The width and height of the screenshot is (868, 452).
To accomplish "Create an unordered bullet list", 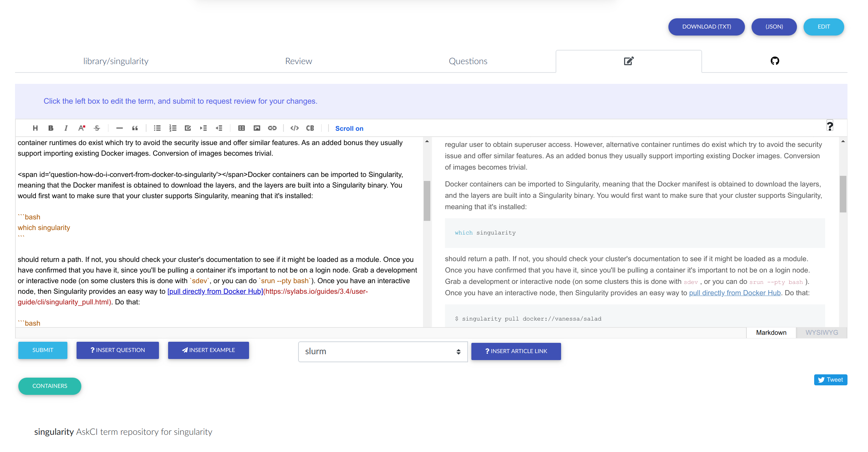I will (x=157, y=128).
